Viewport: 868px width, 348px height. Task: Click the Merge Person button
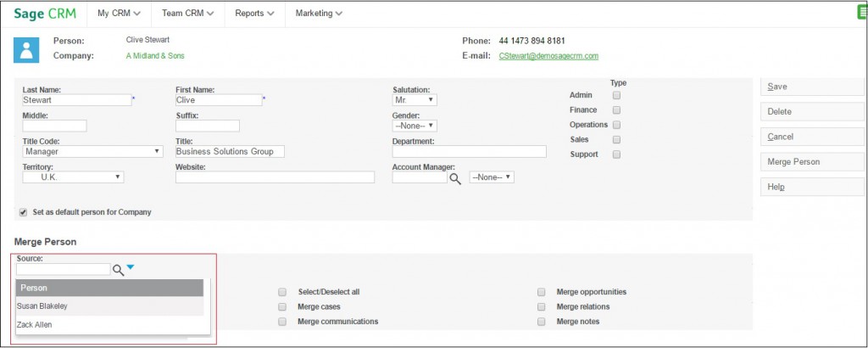pyautogui.click(x=812, y=162)
